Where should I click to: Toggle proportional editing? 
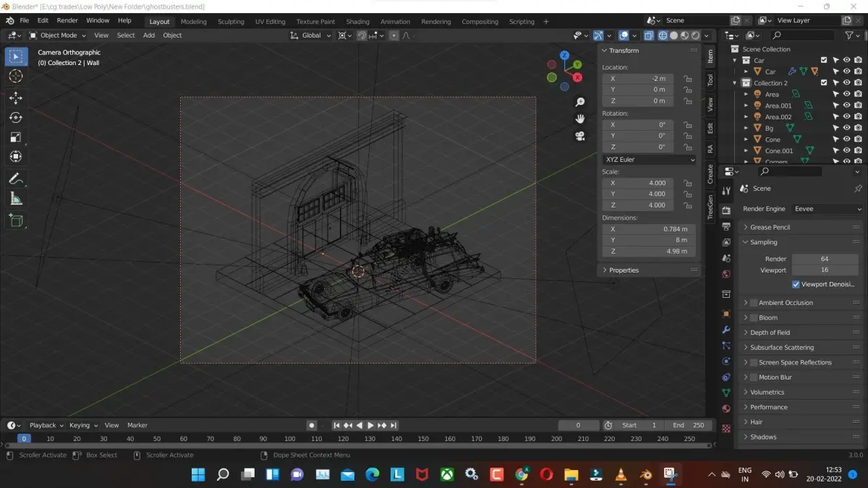tap(393, 35)
